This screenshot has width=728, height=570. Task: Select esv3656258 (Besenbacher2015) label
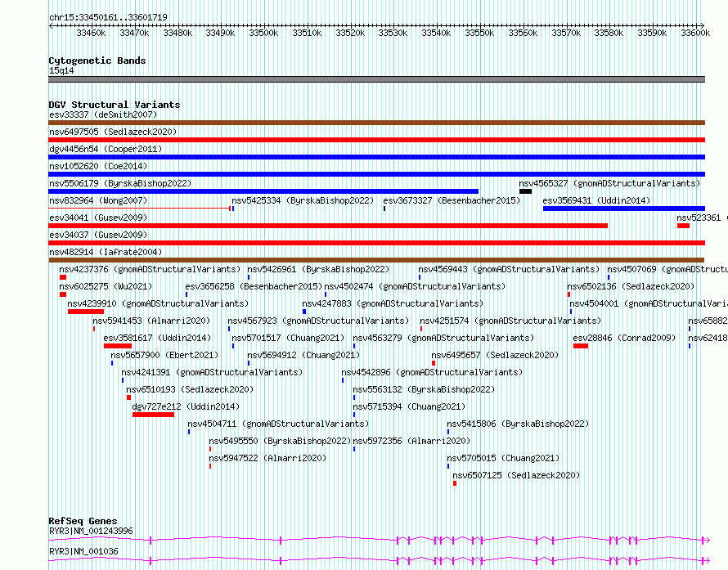click(x=254, y=286)
